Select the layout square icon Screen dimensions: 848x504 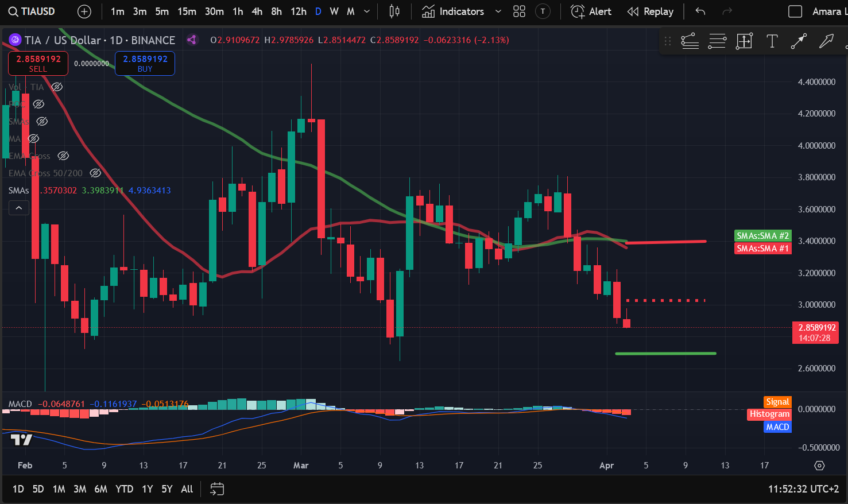[x=795, y=11]
